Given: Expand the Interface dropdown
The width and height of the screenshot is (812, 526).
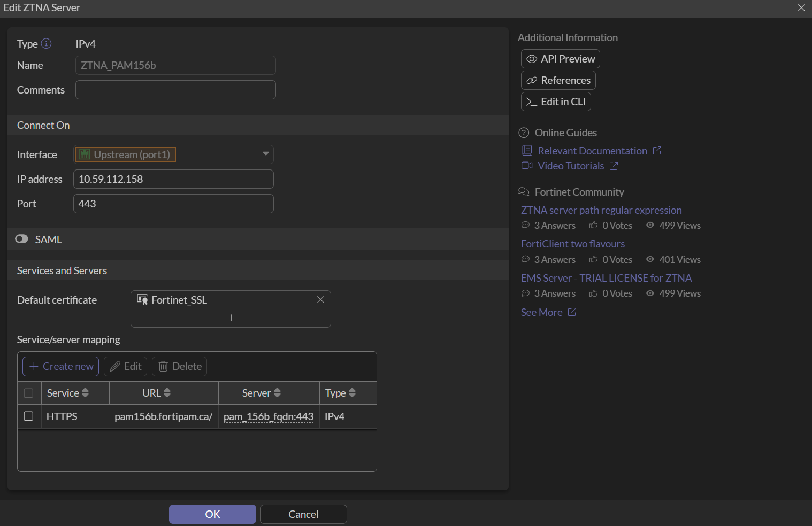Looking at the screenshot, I should click(x=265, y=154).
